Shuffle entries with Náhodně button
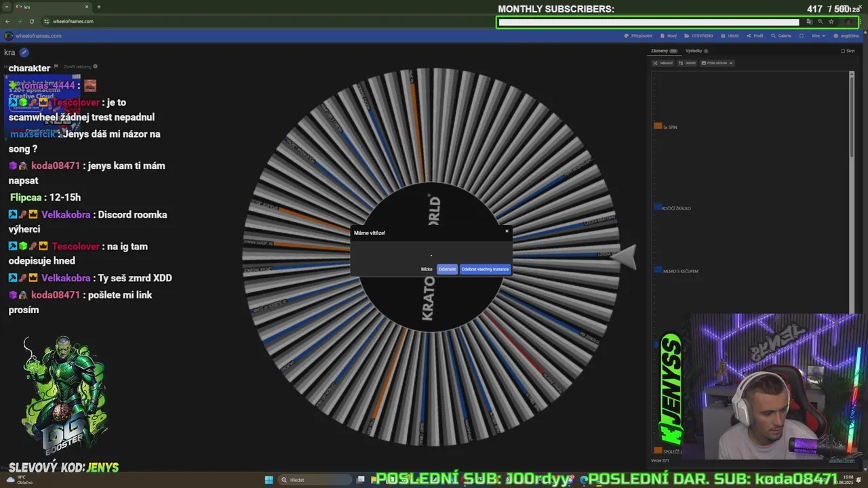The image size is (868, 488). 663,63
